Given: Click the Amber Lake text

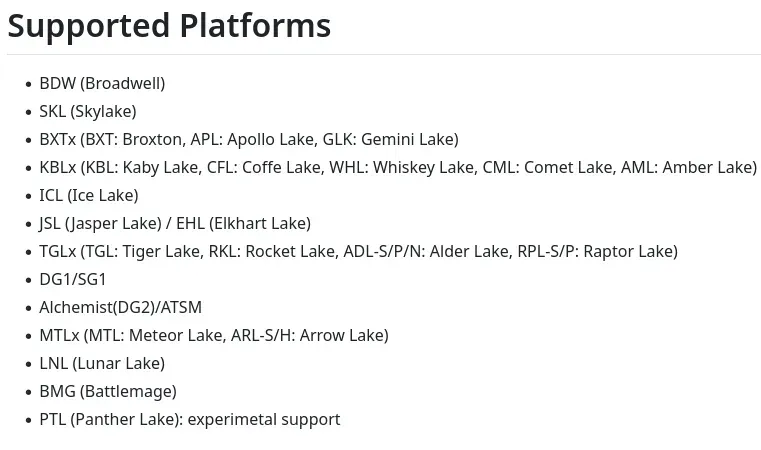Looking at the screenshot, I should click(707, 167).
